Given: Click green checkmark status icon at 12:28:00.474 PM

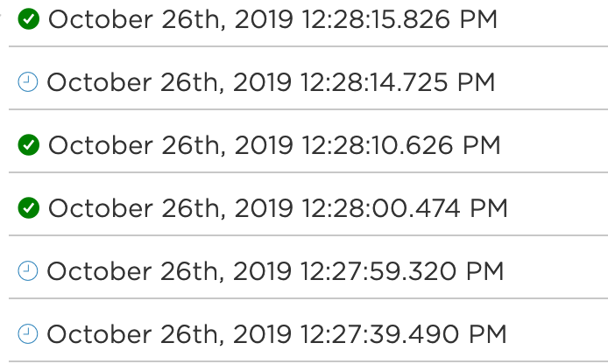Looking at the screenshot, I should (x=29, y=208).
